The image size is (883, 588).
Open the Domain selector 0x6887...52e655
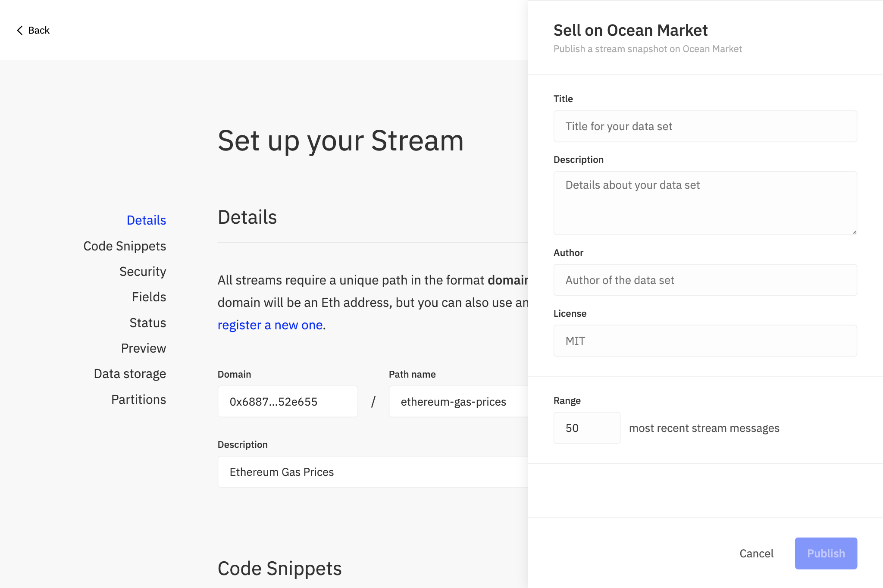288,402
